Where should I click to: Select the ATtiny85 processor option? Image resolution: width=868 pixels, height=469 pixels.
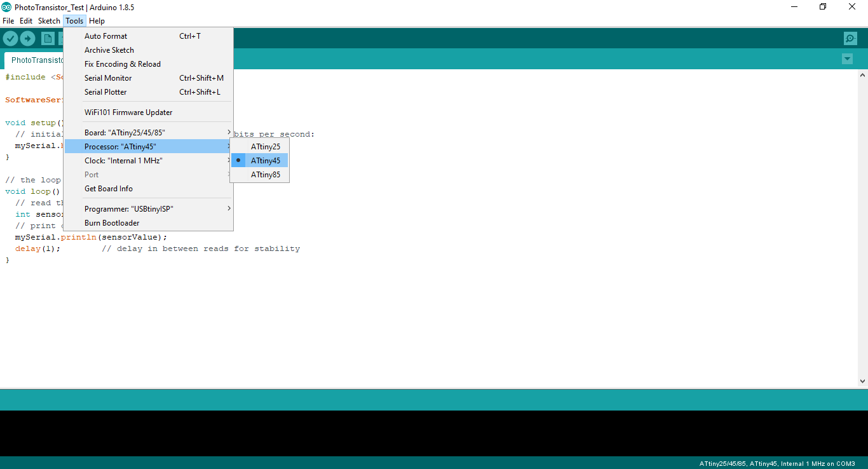coord(259,175)
